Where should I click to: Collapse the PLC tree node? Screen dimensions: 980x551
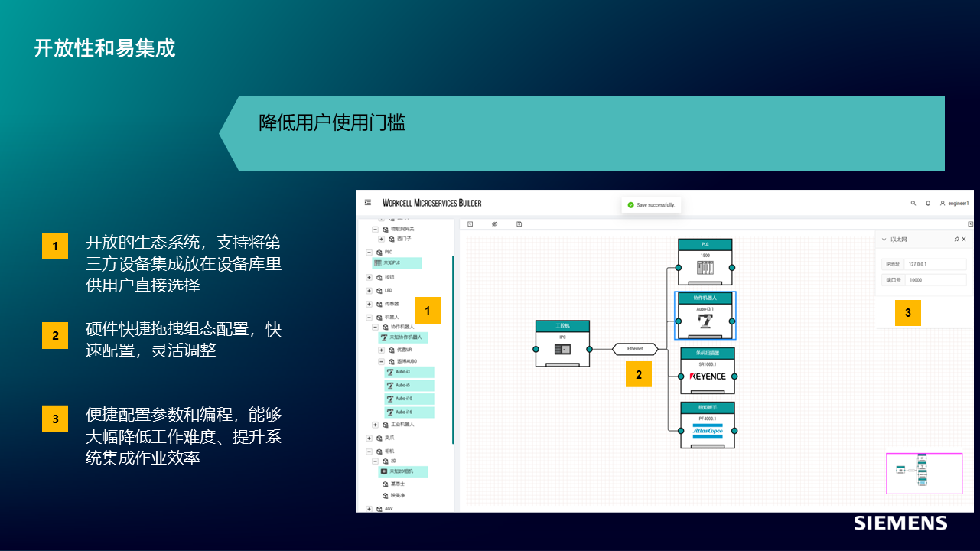(x=369, y=252)
